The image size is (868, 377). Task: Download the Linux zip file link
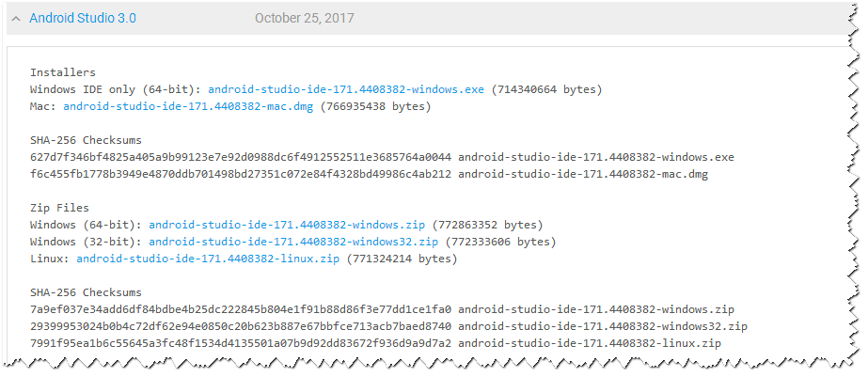pos(208,259)
